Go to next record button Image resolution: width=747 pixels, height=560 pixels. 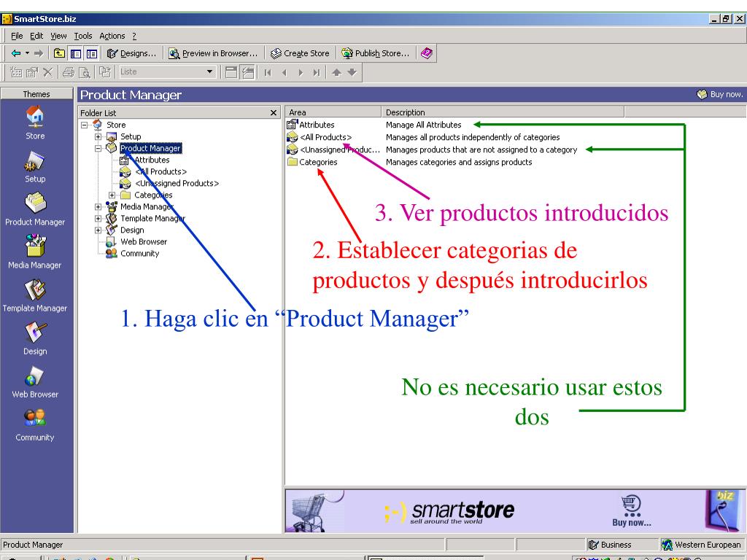[x=301, y=72]
